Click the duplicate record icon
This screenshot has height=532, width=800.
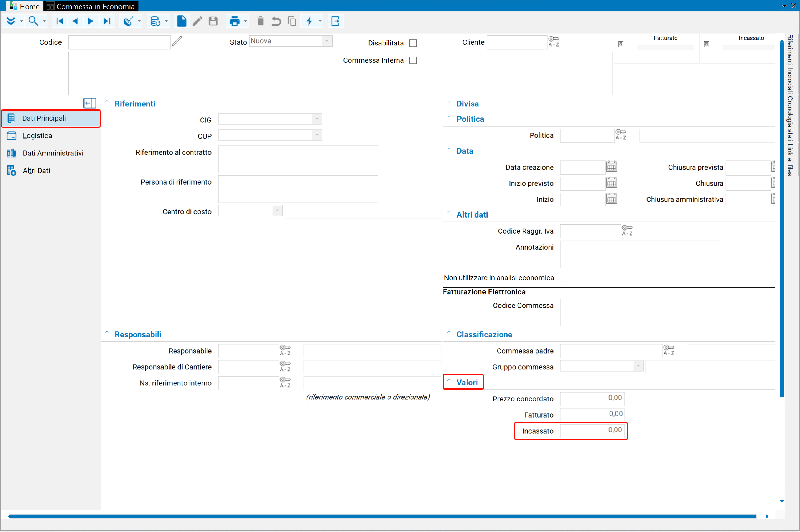pyautogui.click(x=292, y=21)
